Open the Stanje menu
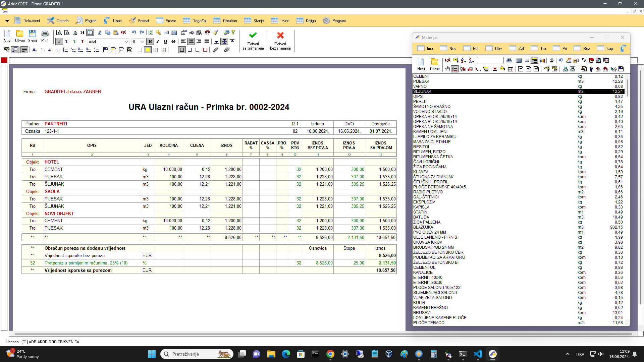The width and height of the screenshot is (644, 362). point(254,21)
